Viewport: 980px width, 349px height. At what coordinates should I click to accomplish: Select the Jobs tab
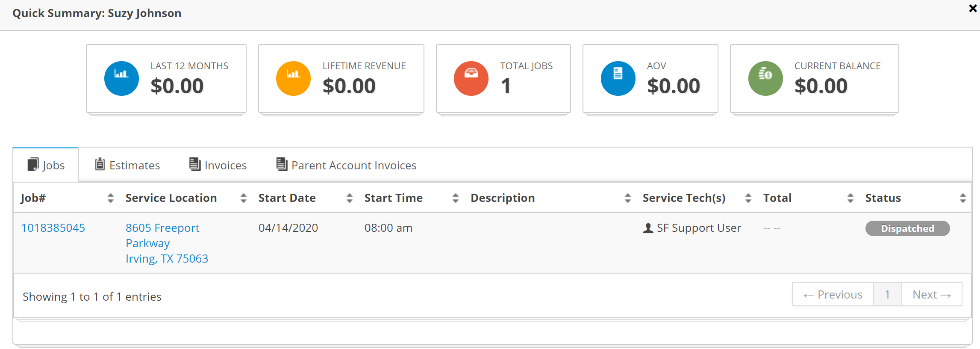coord(46,165)
